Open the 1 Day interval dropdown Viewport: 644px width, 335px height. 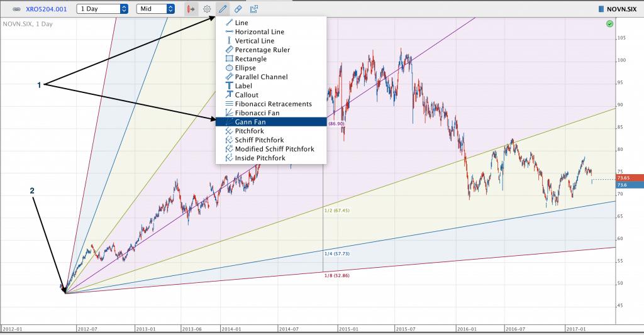(103, 9)
